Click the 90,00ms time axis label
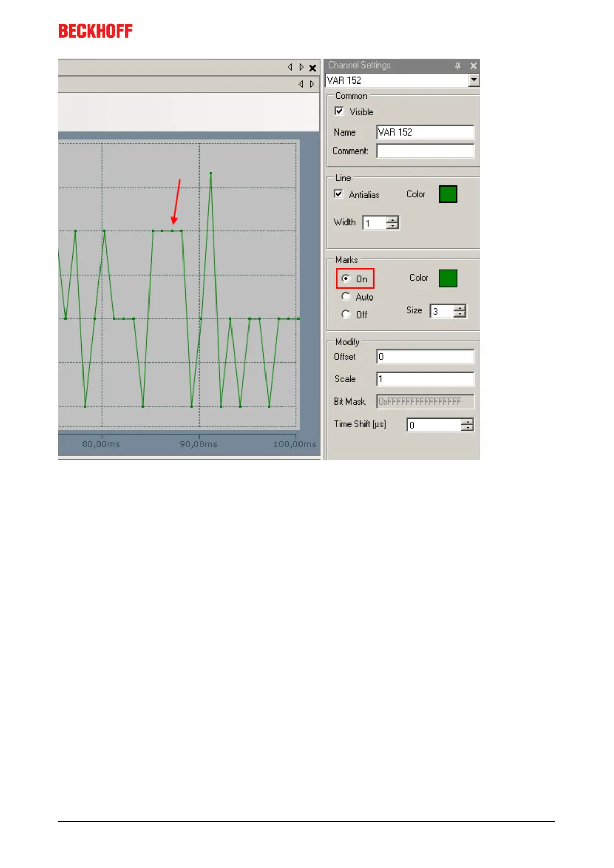614x868 pixels. [198, 444]
